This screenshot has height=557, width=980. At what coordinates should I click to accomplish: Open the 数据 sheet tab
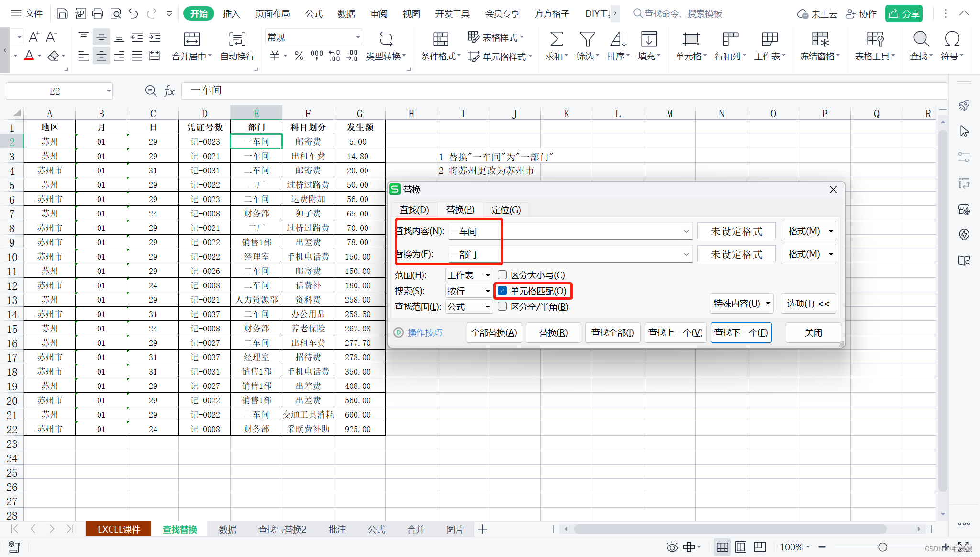click(x=228, y=529)
